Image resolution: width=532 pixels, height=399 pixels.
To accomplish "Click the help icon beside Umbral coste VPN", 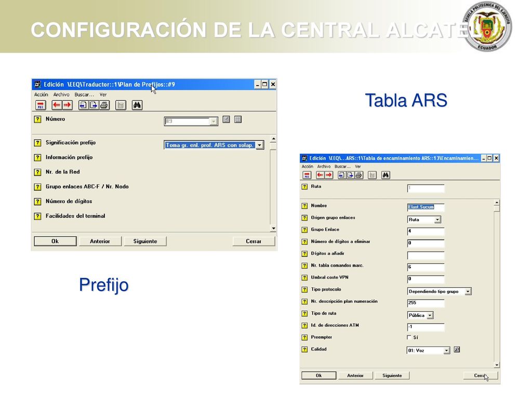I will 304,278.
